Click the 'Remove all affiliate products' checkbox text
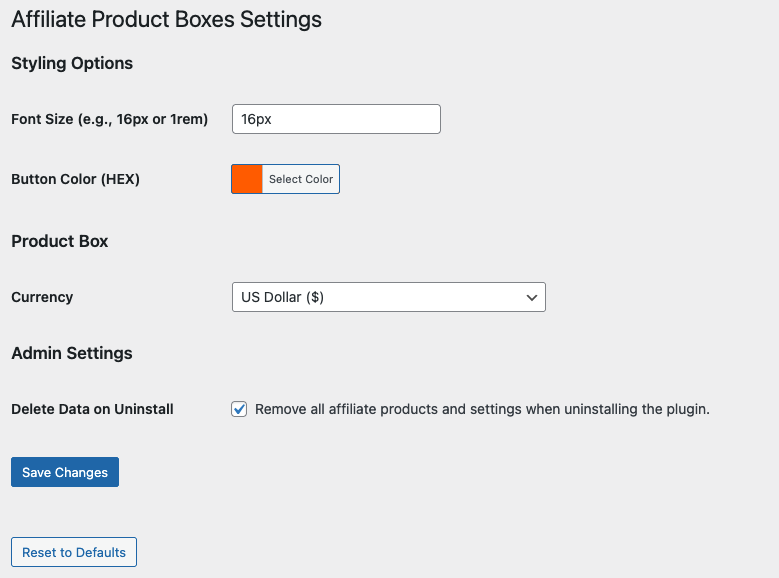The width and height of the screenshot is (779, 578). click(482, 409)
